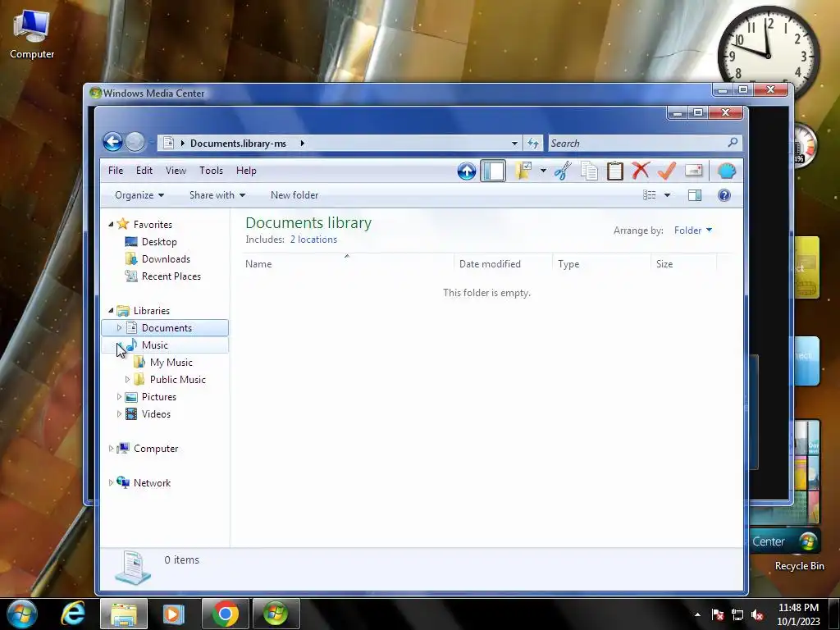Select the Videos library
The image size is (840, 630).
pyautogui.click(x=156, y=414)
